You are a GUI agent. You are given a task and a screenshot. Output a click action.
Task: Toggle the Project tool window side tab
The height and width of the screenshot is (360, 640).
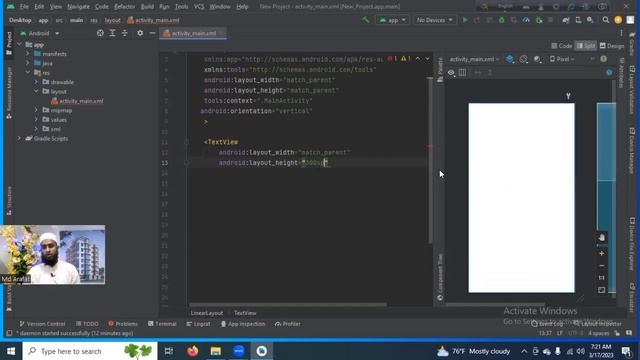[9, 43]
